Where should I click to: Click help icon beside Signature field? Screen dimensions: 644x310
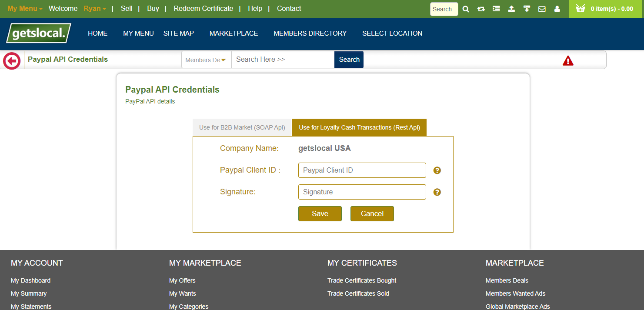pyautogui.click(x=437, y=192)
